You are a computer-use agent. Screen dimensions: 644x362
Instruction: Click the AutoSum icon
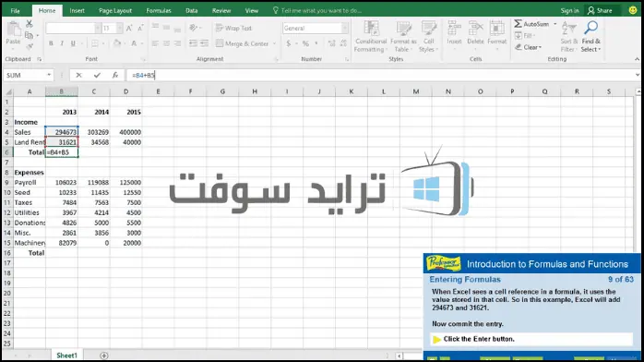(x=519, y=24)
